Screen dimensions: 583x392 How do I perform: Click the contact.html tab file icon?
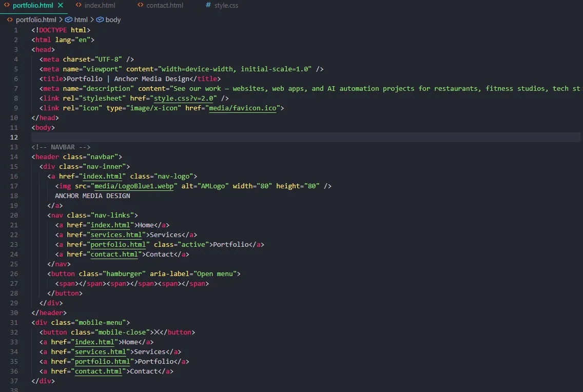tap(140, 5)
